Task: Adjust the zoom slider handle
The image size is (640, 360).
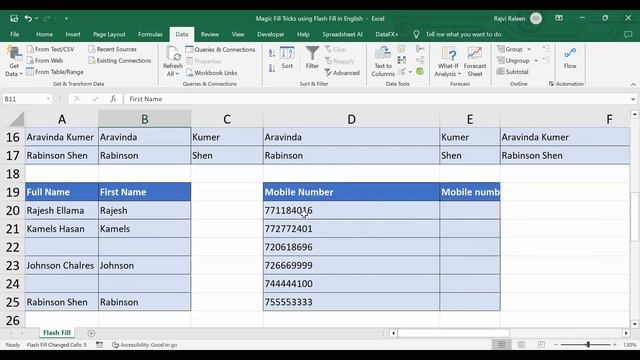Action: (x=588, y=345)
